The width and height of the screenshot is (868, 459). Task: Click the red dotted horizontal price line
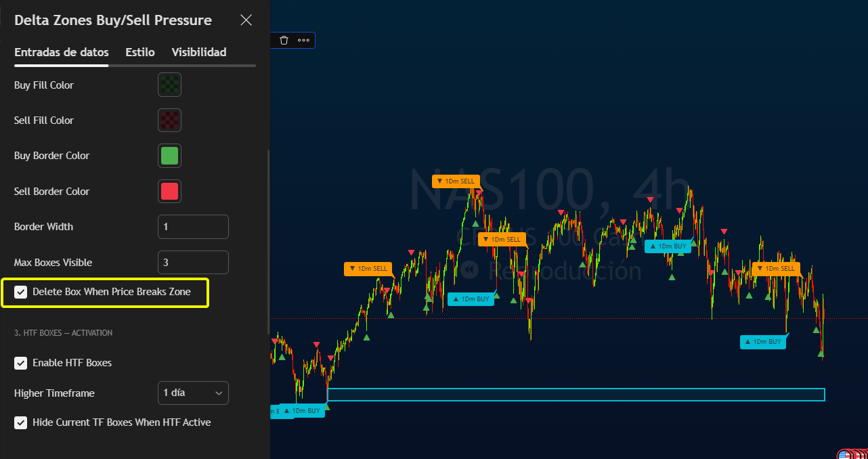(569, 318)
